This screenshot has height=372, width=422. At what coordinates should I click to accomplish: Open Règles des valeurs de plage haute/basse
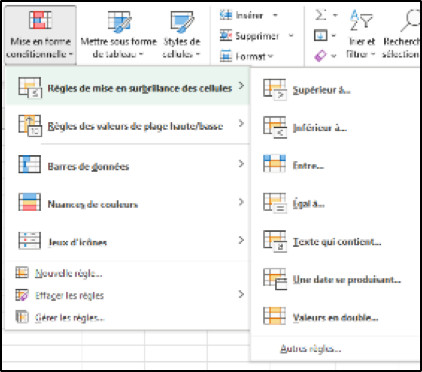(128, 126)
